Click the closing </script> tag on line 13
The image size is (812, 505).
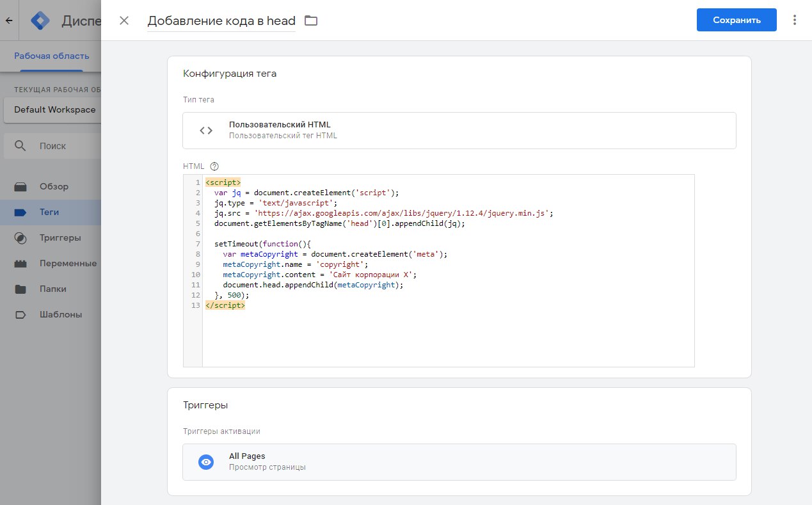coord(225,305)
